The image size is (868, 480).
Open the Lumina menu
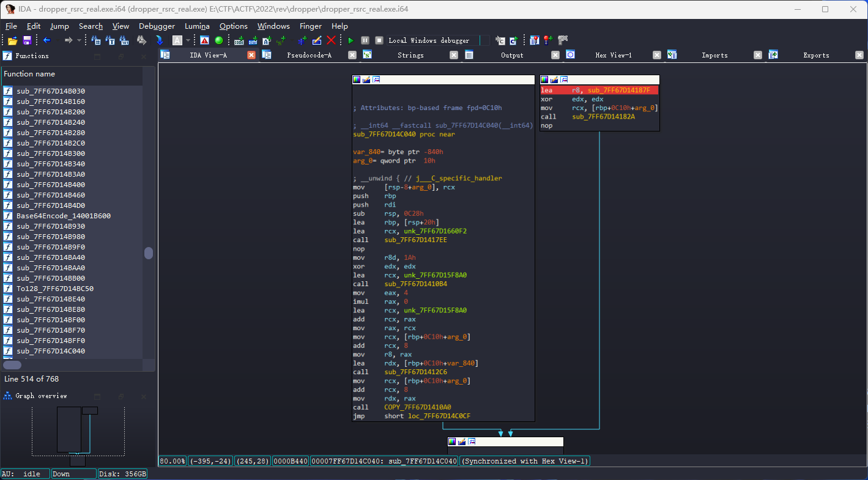[197, 26]
